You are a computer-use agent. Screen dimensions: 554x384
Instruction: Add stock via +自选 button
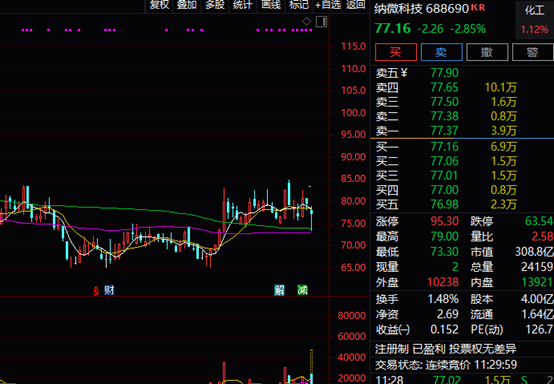click(x=328, y=5)
